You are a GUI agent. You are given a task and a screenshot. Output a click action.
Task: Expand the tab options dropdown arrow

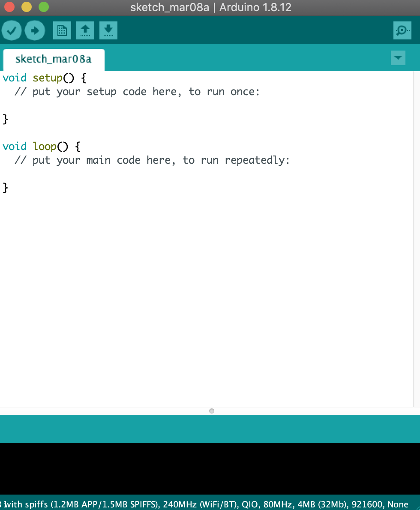pos(398,58)
